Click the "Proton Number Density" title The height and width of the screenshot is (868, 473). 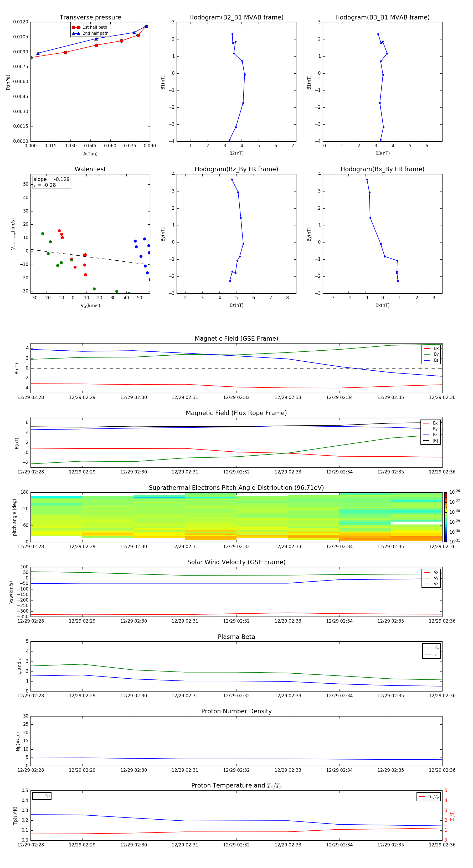click(x=236, y=711)
